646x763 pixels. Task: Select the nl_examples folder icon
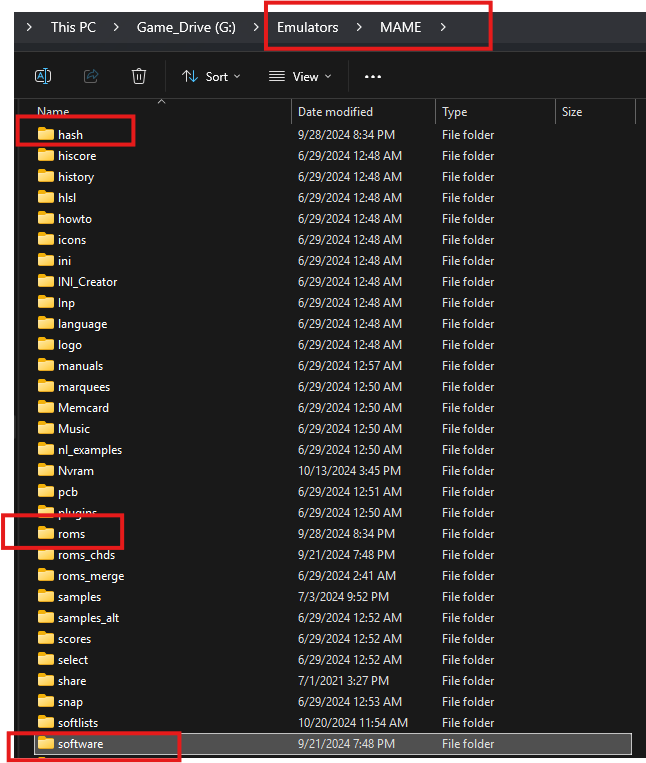[x=46, y=449]
